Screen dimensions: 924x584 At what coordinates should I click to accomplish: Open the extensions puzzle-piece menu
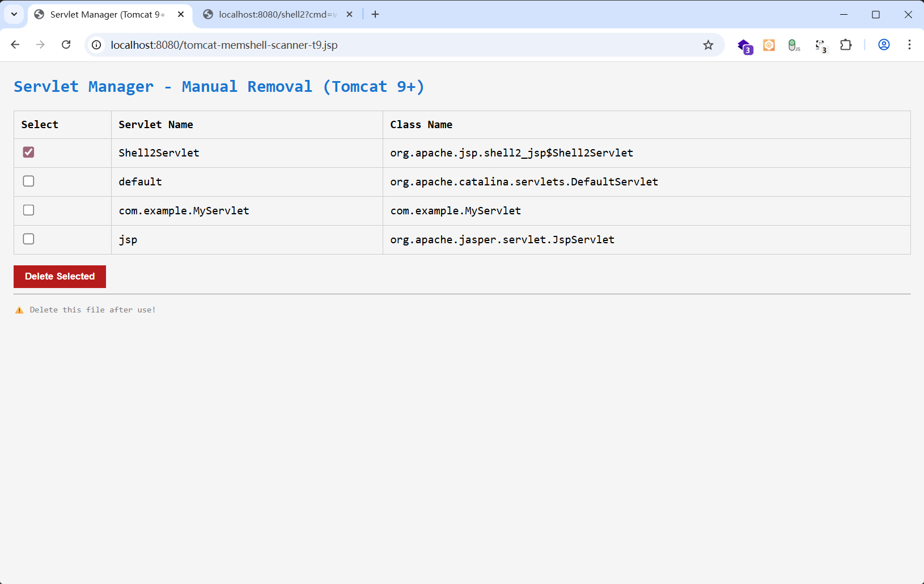pos(846,45)
